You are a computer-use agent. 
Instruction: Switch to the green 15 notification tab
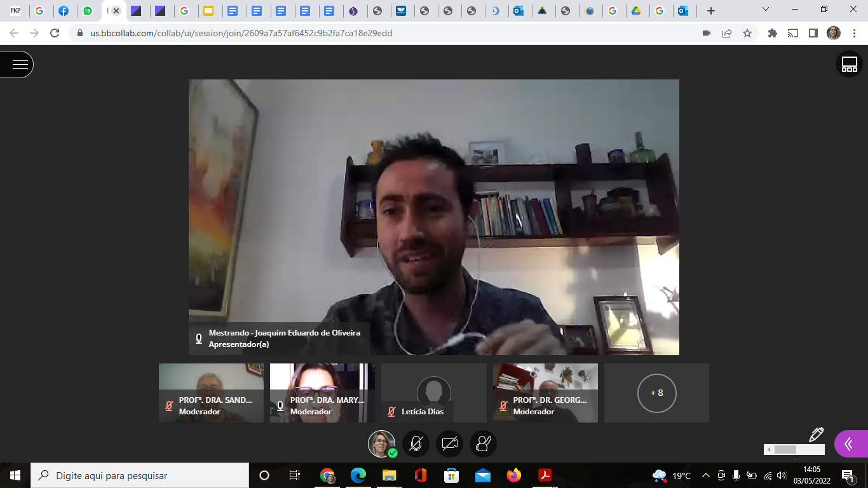click(x=88, y=11)
